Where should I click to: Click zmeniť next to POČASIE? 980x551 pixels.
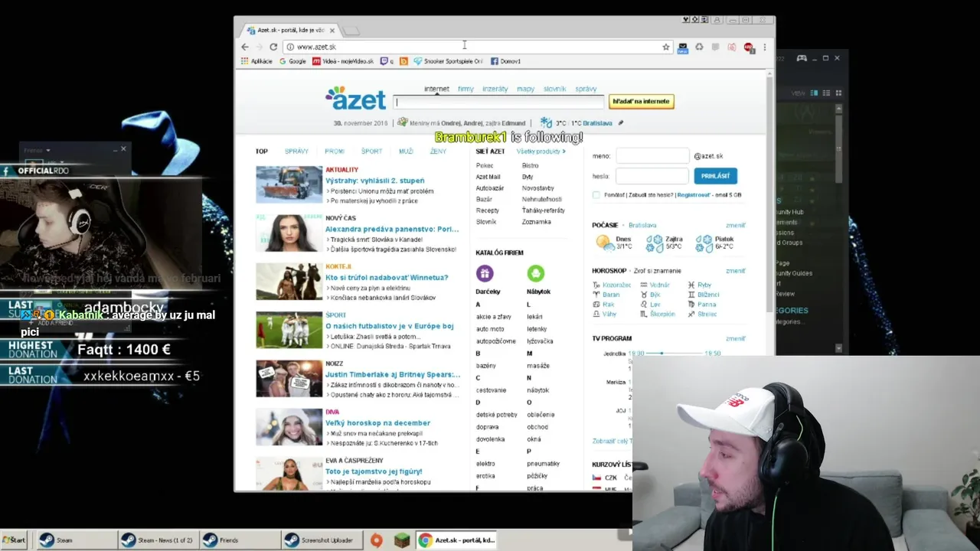(735, 226)
